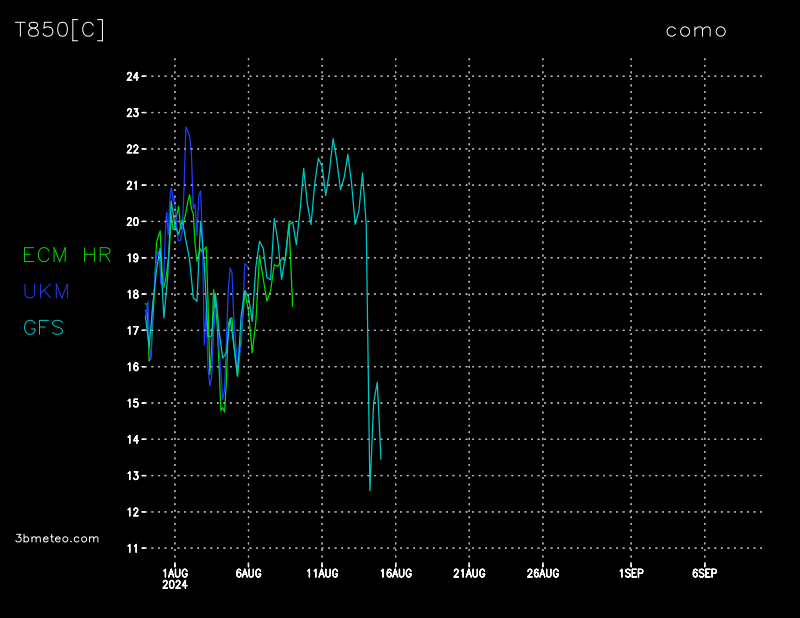Click the 11AUG date axis label

(322, 573)
